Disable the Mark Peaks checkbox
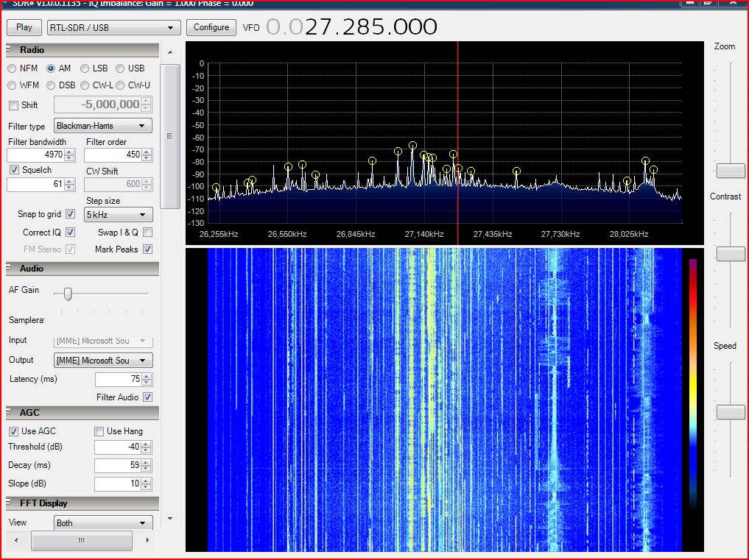 tap(147, 249)
